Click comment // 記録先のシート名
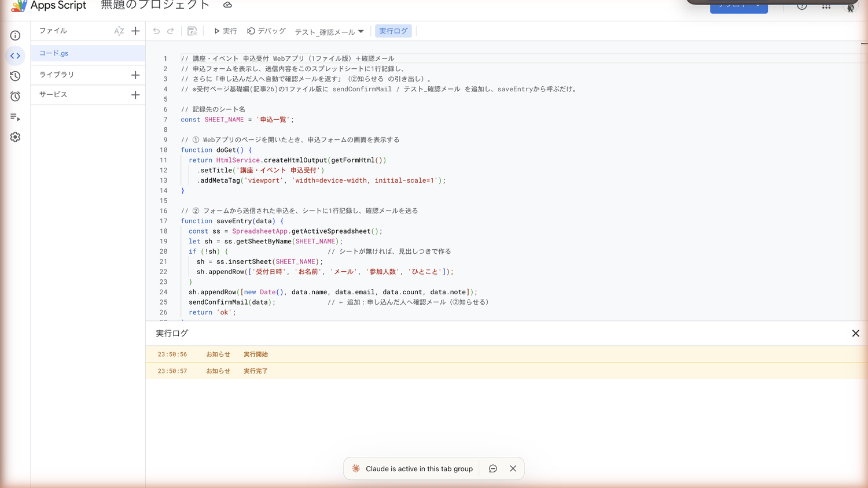 tap(213, 109)
